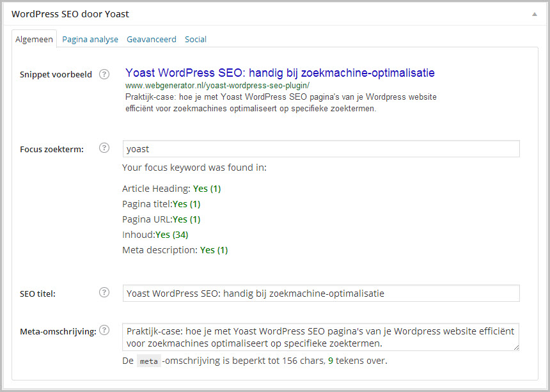The image size is (550, 392).
Task: Click into the Focus zoekterm input field
Action: [320, 148]
